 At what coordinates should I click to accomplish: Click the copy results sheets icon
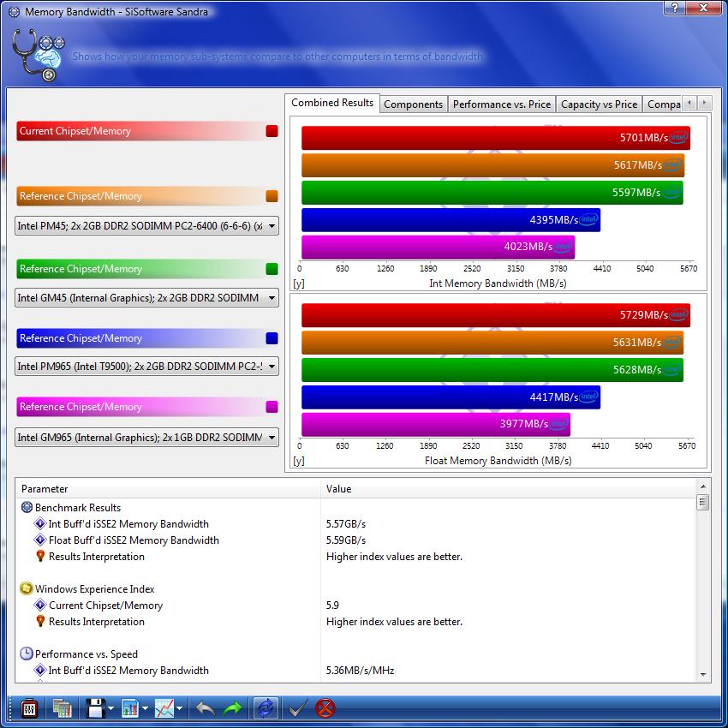pos(62,709)
